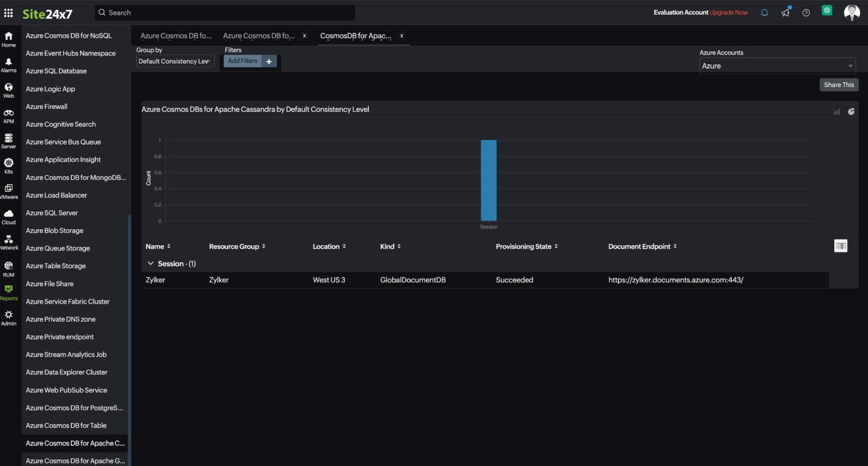Open Azure Cosmos DB for Table report
The image size is (868, 466).
[x=66, y=425]
